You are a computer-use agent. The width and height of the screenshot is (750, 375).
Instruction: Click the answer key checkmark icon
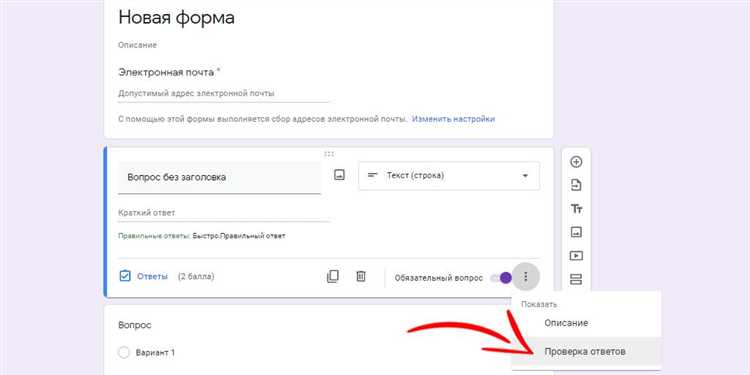125,276
